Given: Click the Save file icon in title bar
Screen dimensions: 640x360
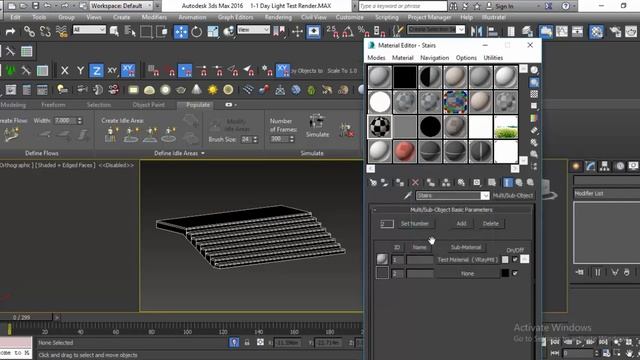Looking at the screenshot, I should tap(36, 6).
